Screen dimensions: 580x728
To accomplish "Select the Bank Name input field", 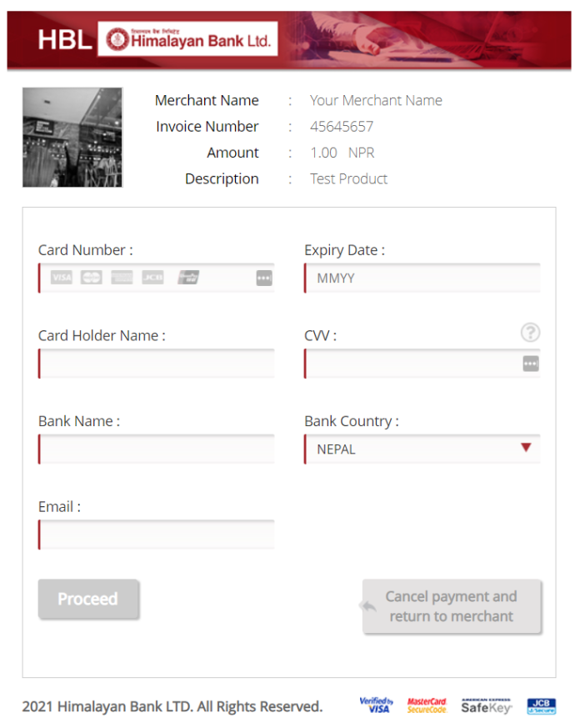I will tap(157, 449).
